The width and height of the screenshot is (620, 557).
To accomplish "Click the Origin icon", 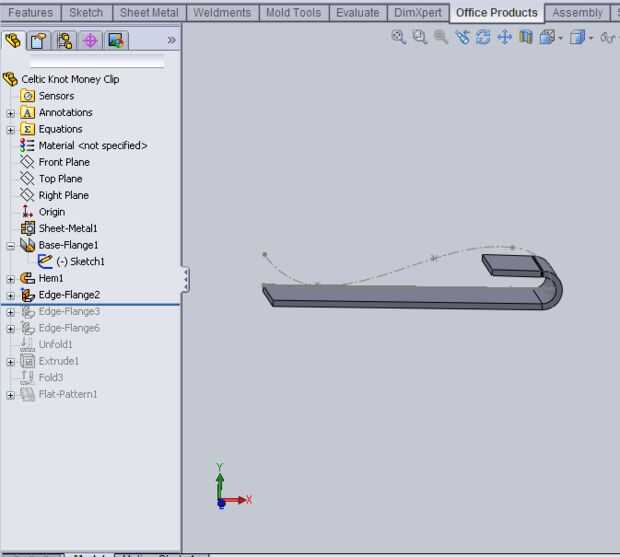I will 27,211.
